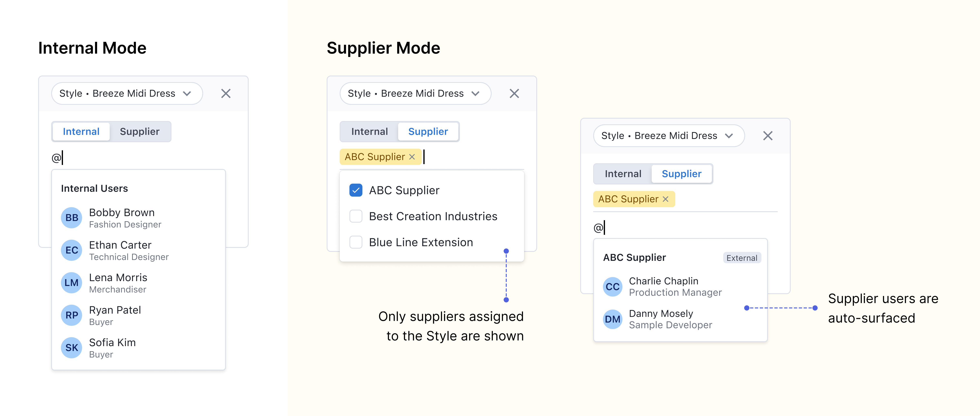Check the Best Creation Industries checkbox

[356, 216]
